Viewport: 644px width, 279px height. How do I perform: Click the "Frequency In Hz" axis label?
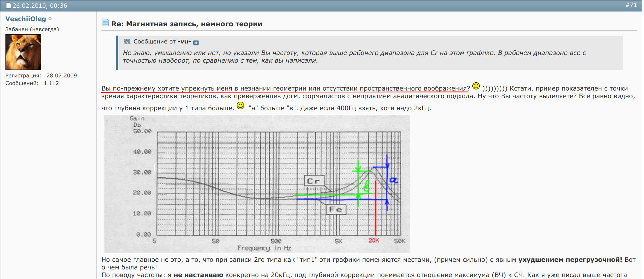tap(264, 248)
